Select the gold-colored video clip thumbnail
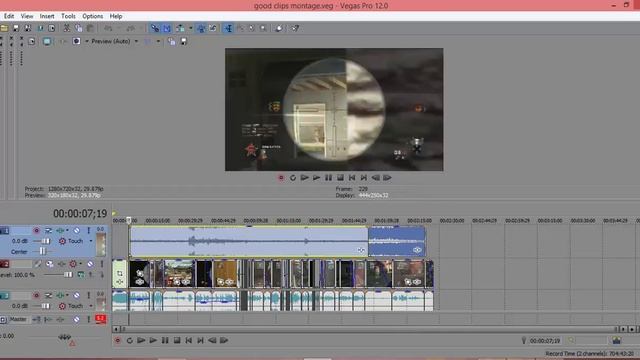 pyautogui.click(x=225, y=273)
